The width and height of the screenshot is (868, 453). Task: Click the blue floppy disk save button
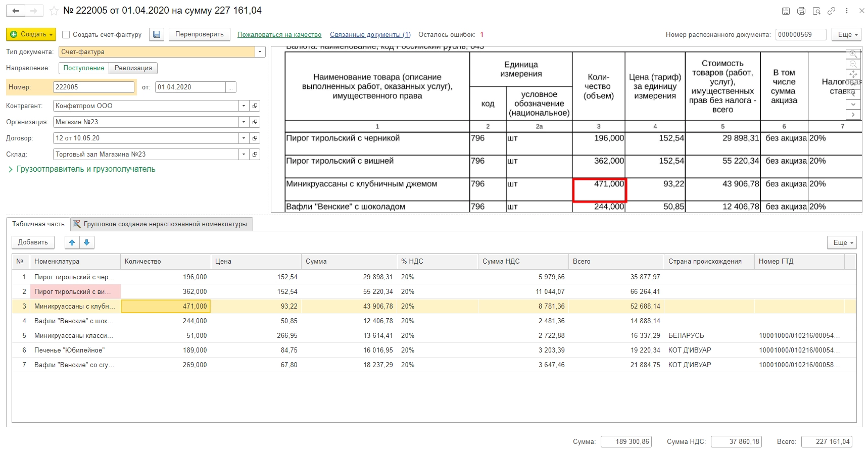[x=157, y=34]
